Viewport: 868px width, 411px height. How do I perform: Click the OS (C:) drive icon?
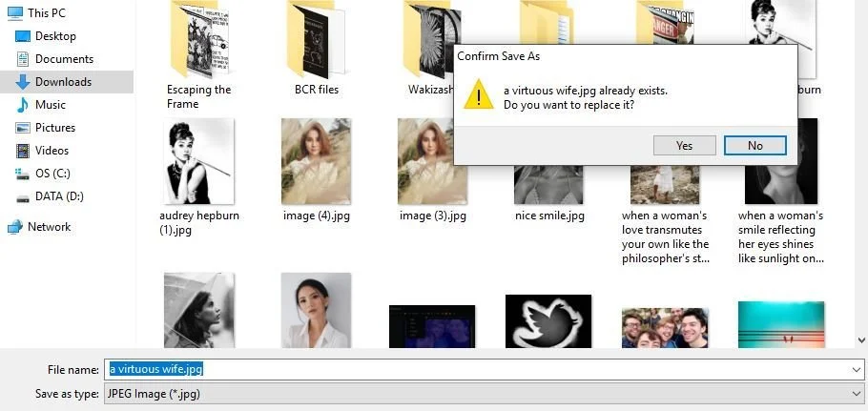click(x=23, y=174)
